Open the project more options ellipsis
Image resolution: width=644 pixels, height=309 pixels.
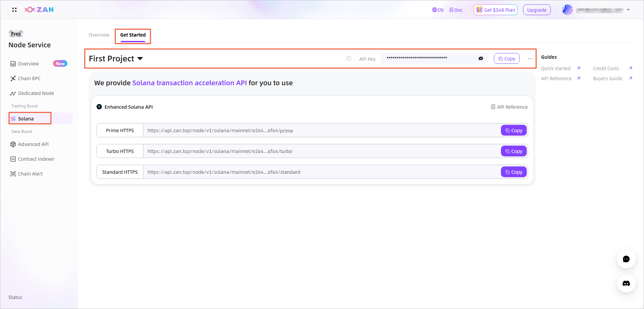tap(530, 59)
